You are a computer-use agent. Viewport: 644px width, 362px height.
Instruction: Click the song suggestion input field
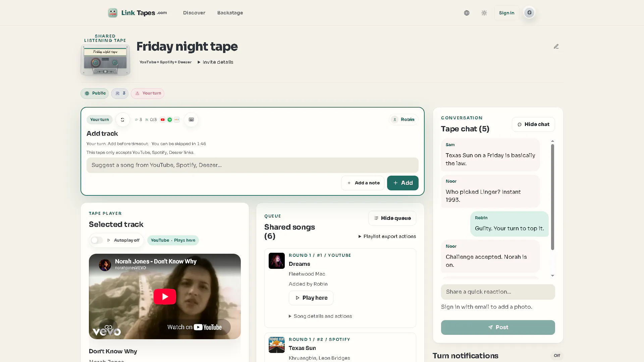click(253, 165)
